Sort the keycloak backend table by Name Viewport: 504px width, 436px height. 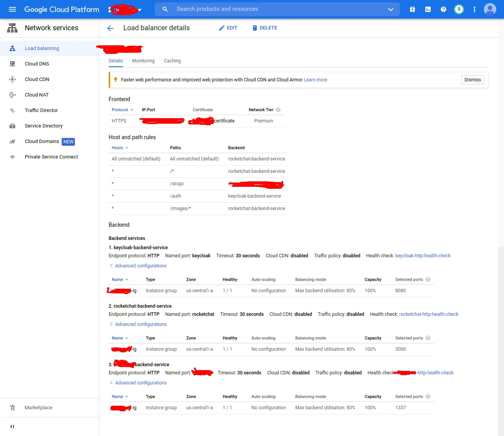[120, 279]
